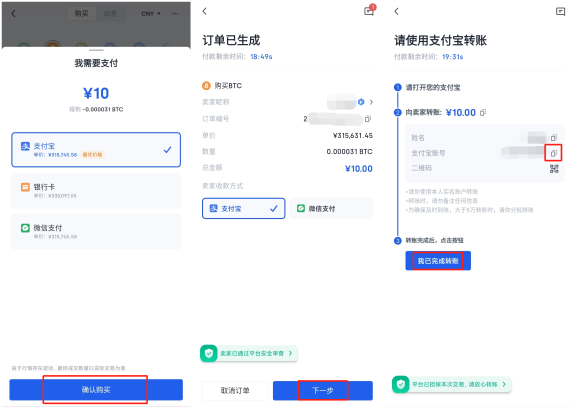Click the 18:49s remaining time

261,57
